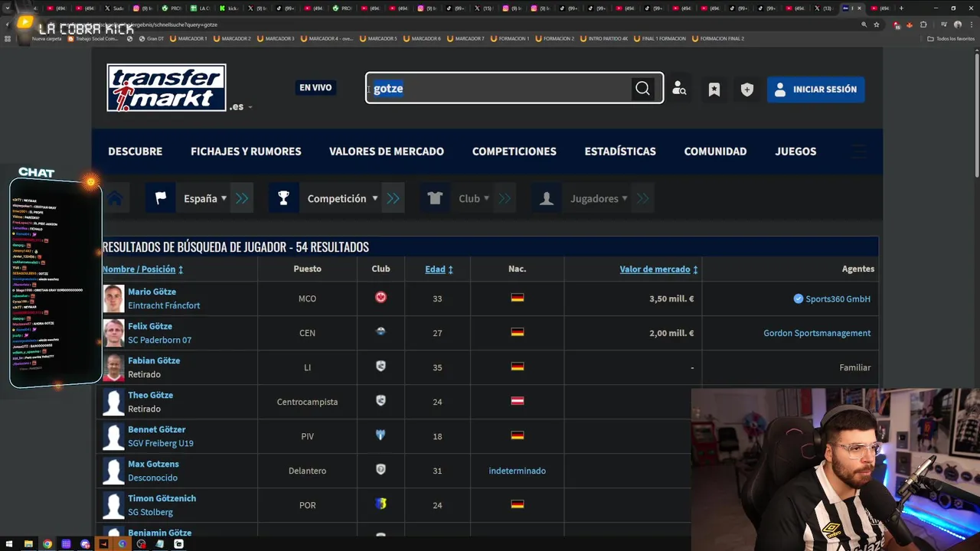Open ESTADÍSTICAS menu

tap(620, 152)
